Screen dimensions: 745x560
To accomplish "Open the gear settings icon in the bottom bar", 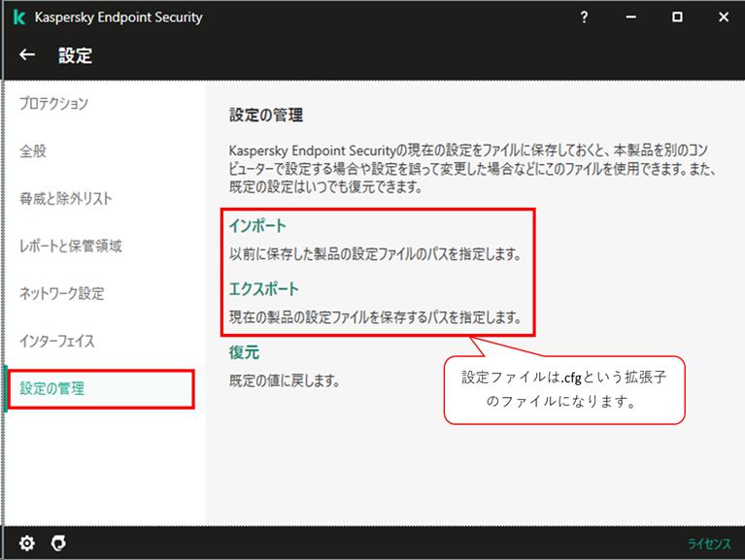I will pyautogui.click(x=26, y=543).
